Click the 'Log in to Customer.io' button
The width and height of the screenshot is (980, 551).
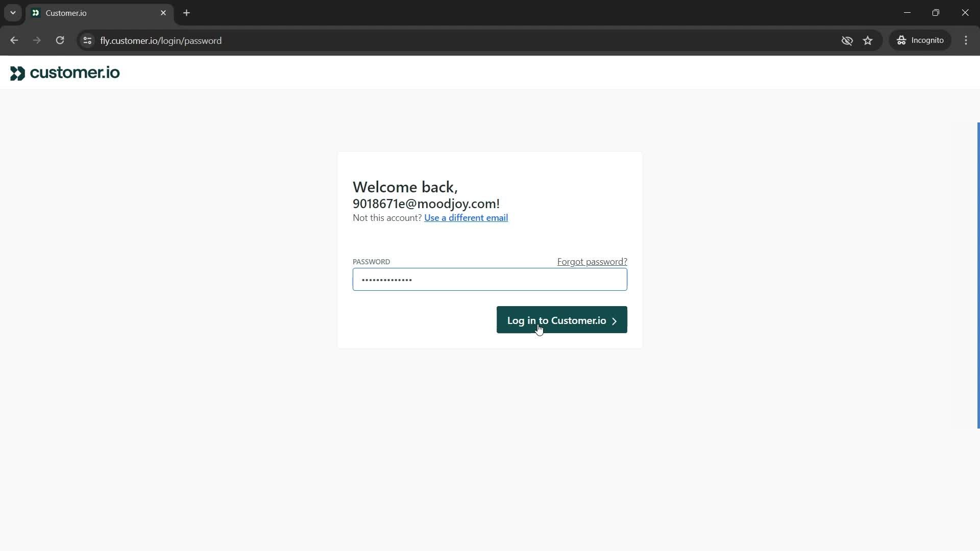[561, 320]
